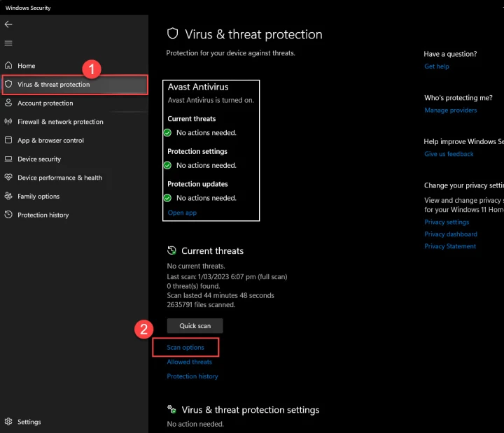Click '0 threat(s) found.' text

(193, 286)
